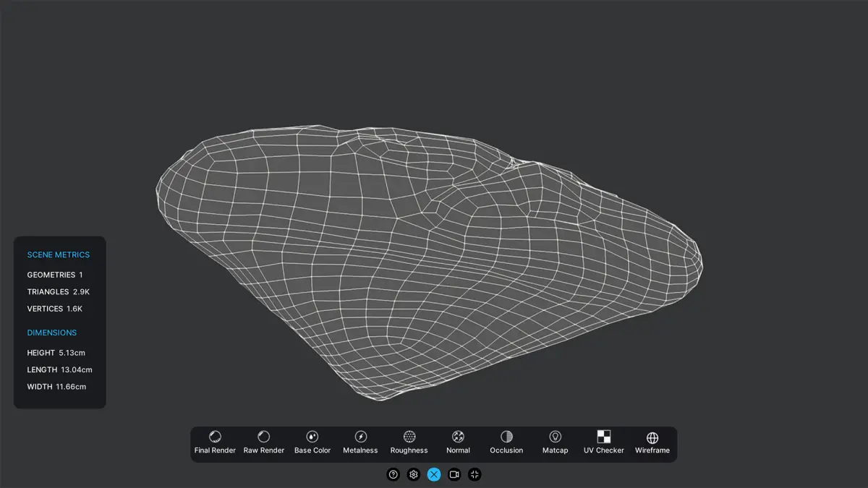Click the SCENE METRICS heading
The image size is (868, 488).
pos(59,254)
